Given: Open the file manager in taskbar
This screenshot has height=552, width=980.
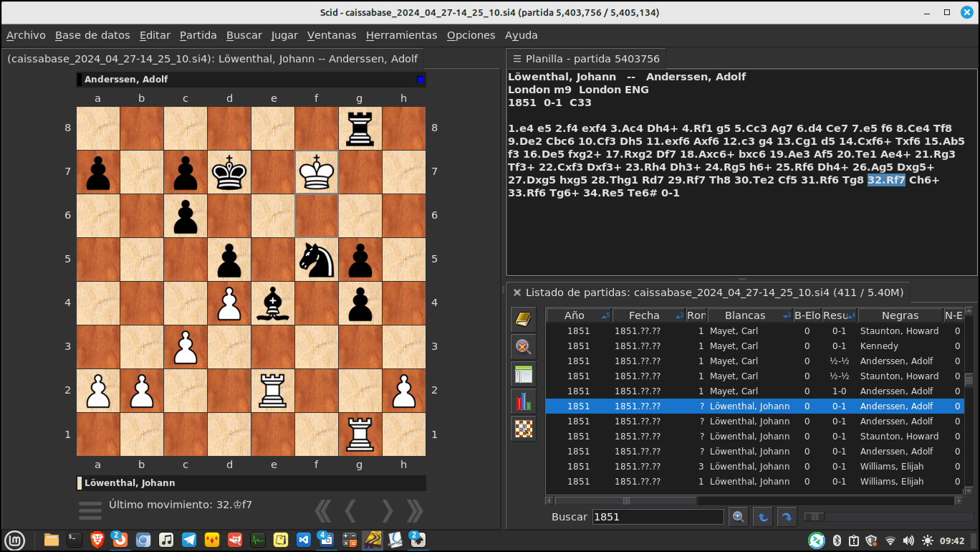Looking at the screenshot, I should (51, 540).
